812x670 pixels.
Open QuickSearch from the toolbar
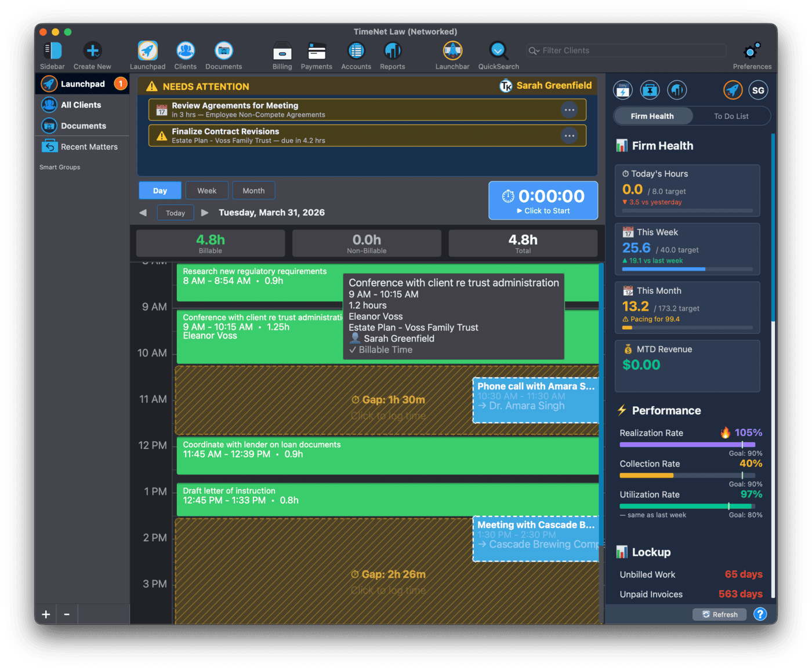click(x=498, y=51)
